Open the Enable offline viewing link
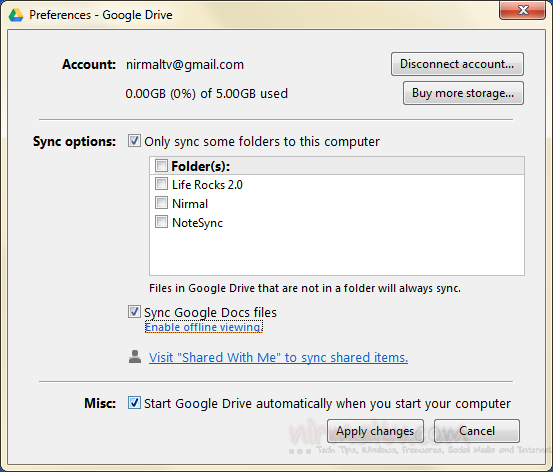The height and width of the screenshot is (472, 553). tap(204, 327)
